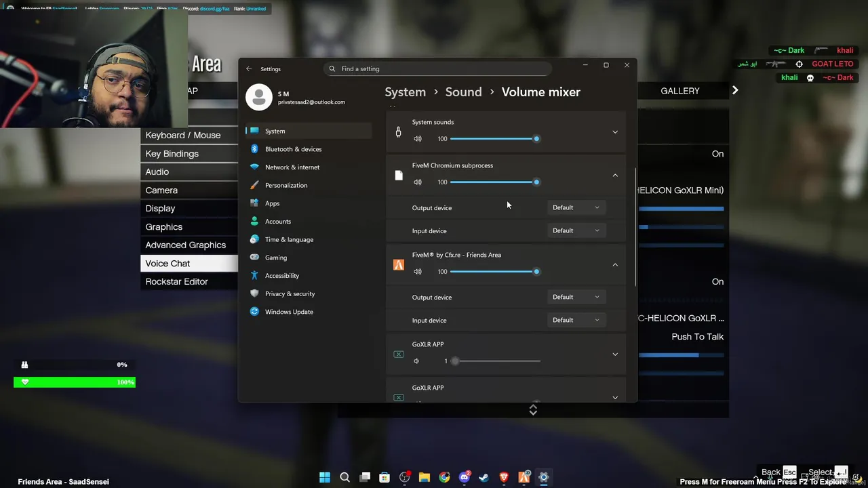Open Steam from taskbar

pos(484,477)
